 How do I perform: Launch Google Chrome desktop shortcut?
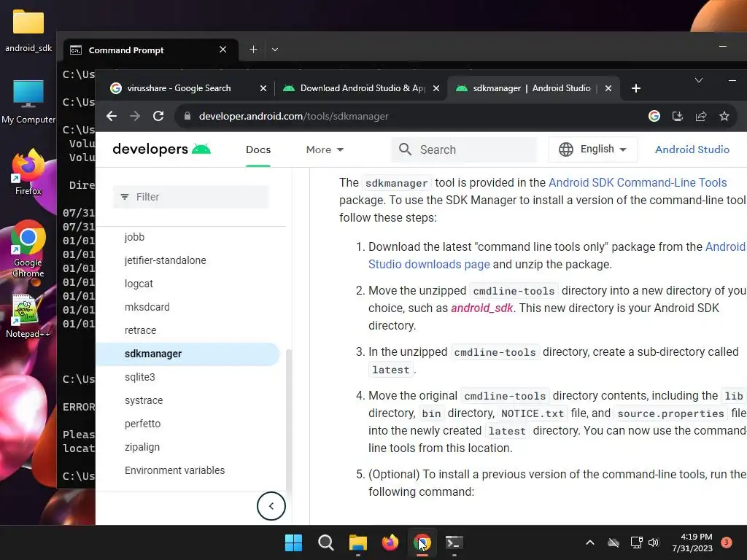(28, 249)
